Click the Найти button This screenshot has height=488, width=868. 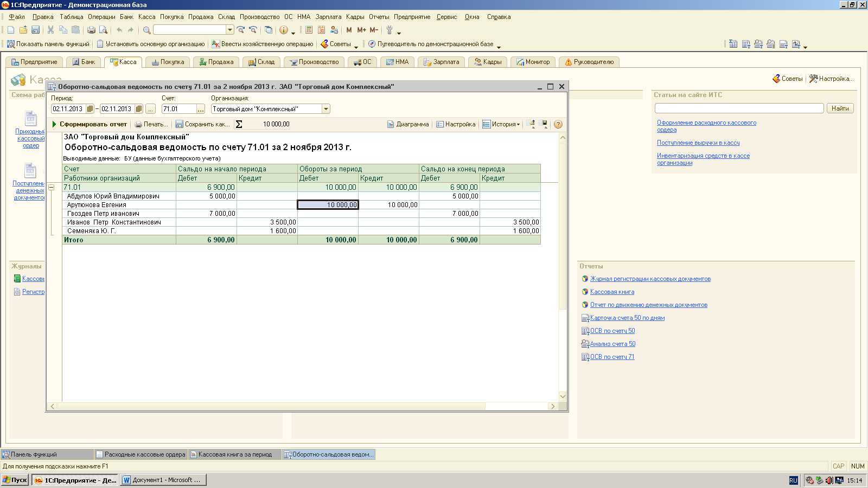point(840,108)
